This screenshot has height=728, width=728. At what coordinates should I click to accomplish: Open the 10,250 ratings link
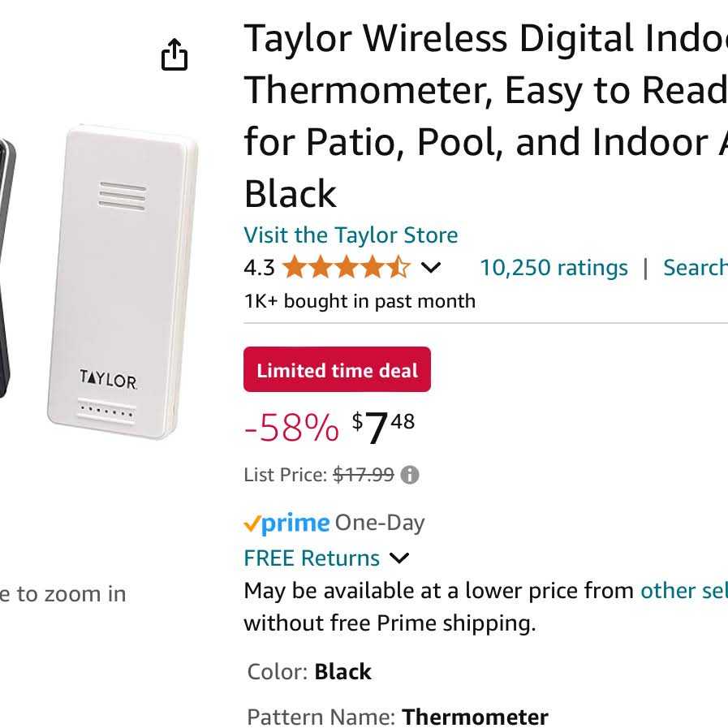554,268
